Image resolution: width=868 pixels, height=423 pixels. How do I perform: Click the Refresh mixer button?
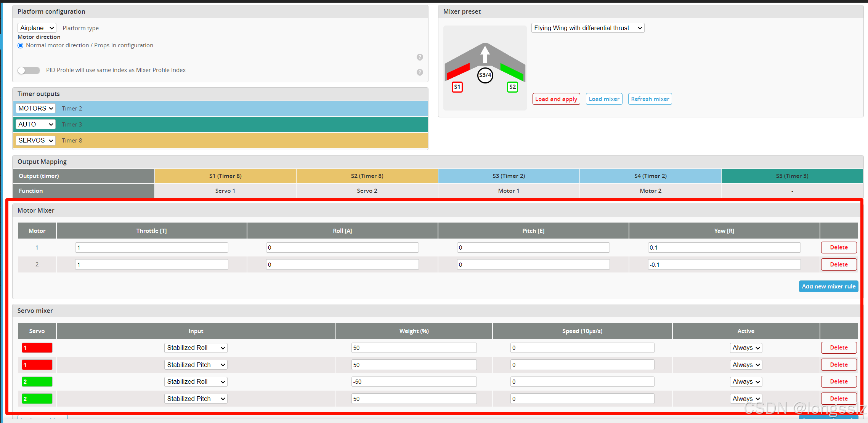(x=650, y=99)
